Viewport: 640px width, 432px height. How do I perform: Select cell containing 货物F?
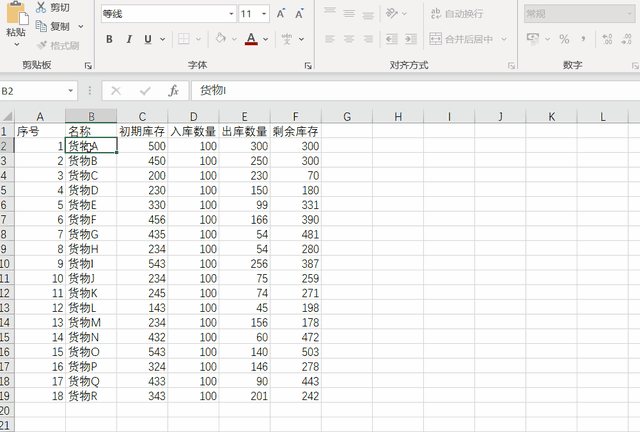point(91,220)
